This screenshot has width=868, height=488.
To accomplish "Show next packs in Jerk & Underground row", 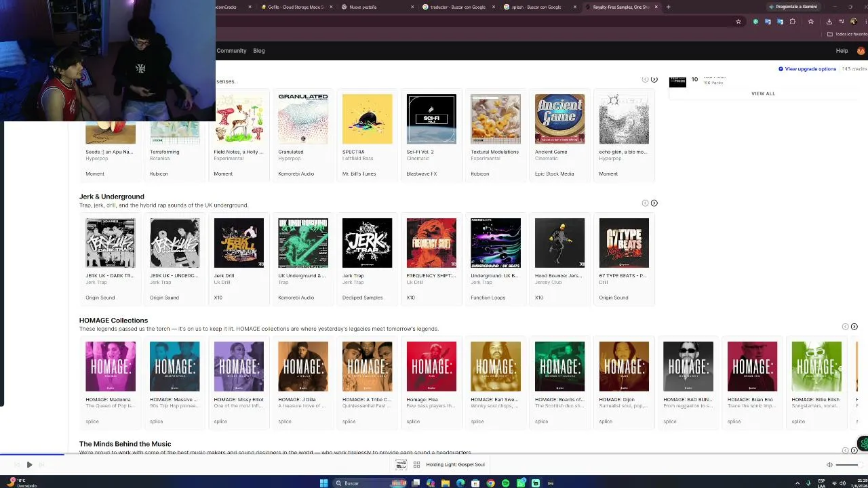I will [x=654, y=203].
